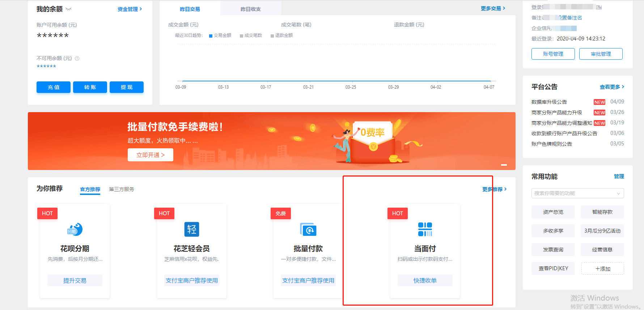Open the 当面付 QR code icon
Viewport: 644px width, 310px height.
pyautogui.click(x=425, y=229)
